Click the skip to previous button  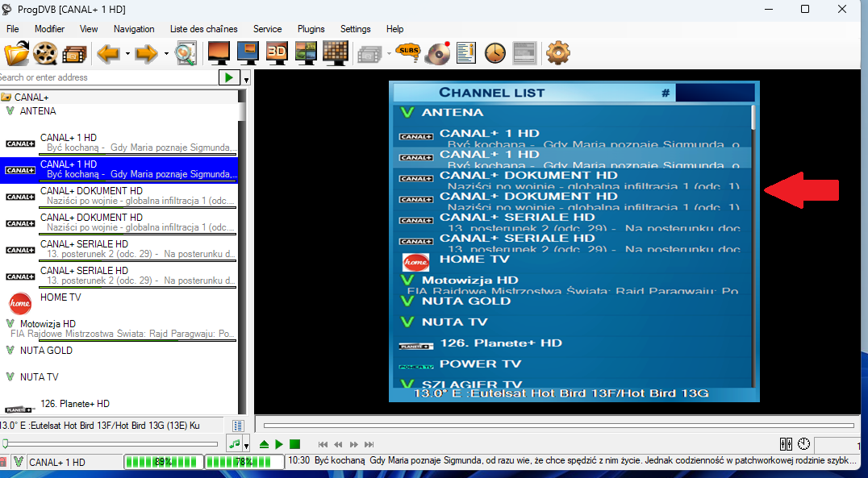(323, 444)
